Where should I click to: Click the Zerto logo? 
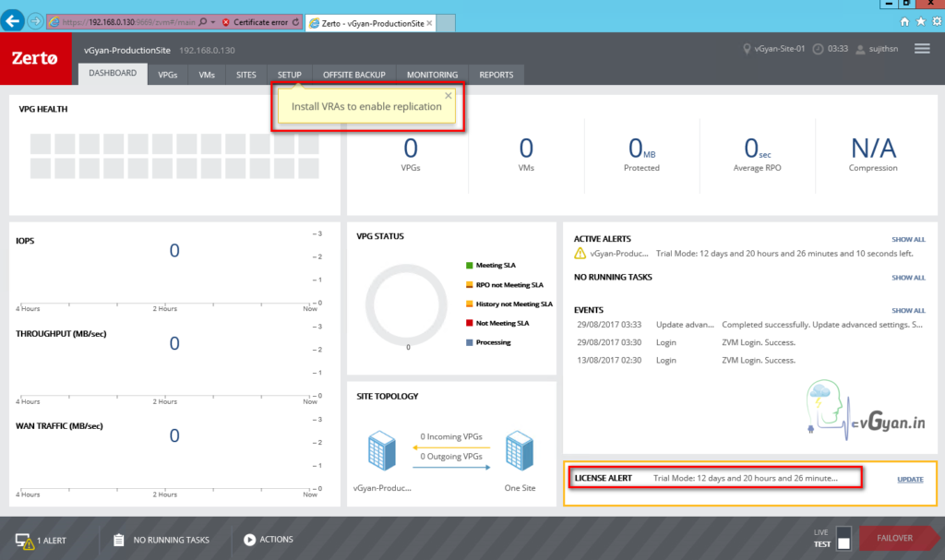pyautogui.click(x=36, y=58)
